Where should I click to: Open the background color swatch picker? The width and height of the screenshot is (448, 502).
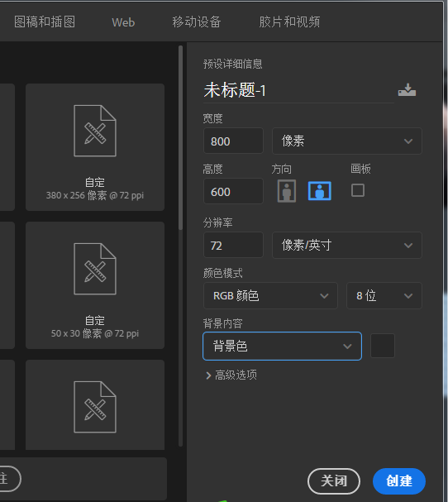pyautogui.click(x=383, y=346)
